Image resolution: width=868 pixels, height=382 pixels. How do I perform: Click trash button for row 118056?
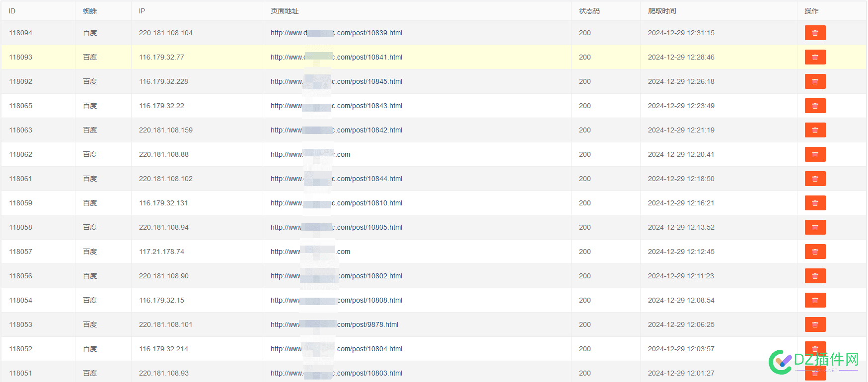coord(815,276)
